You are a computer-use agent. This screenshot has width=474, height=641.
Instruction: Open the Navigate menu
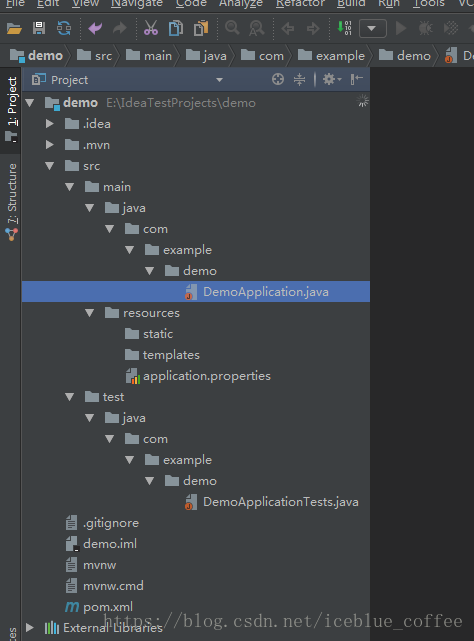137,4
